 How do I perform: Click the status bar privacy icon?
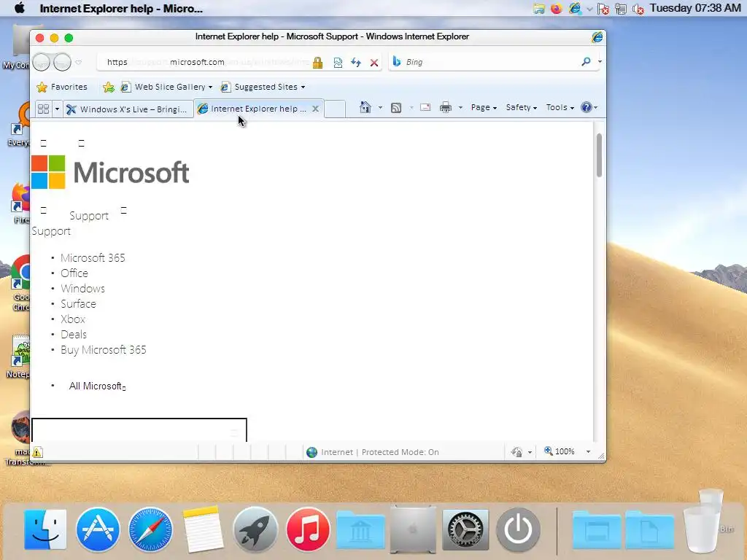click(516, 452)
